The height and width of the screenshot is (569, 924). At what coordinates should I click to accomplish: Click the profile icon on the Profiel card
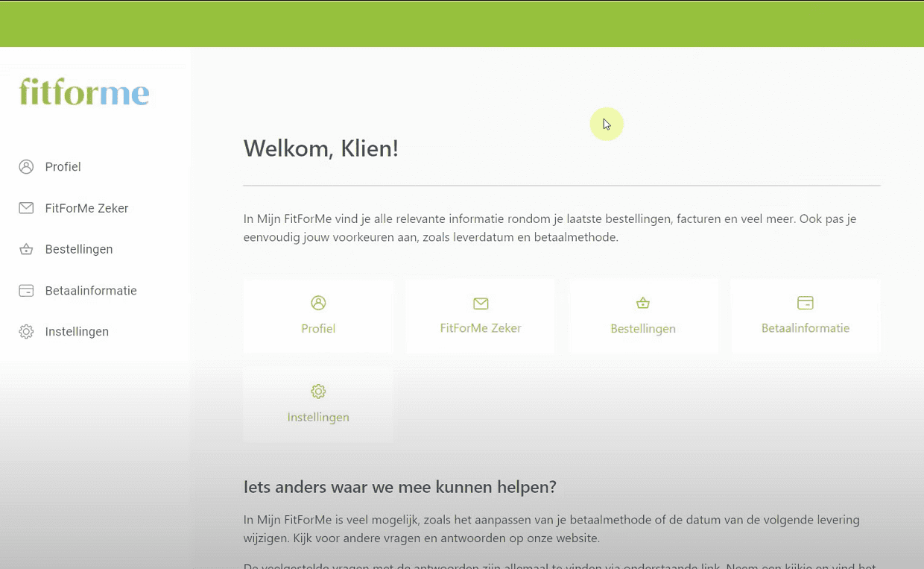point(318,303)
